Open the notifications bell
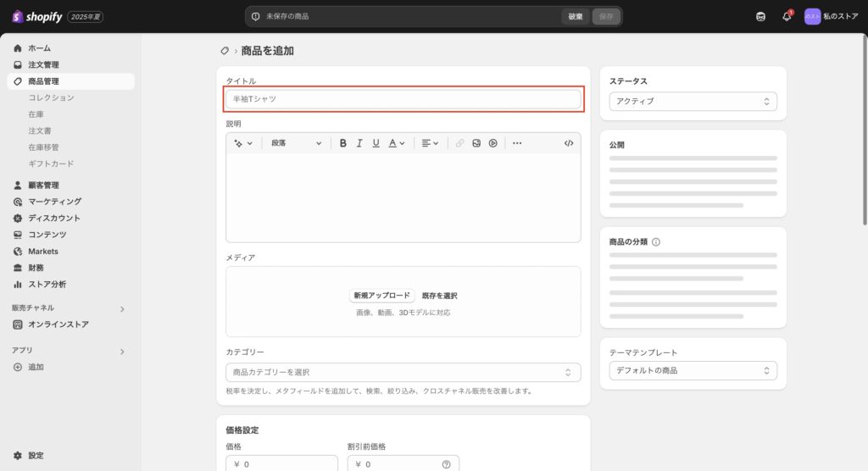Viewport: 868px width, 471px height. pyautogui.click(x=787, y=16)
